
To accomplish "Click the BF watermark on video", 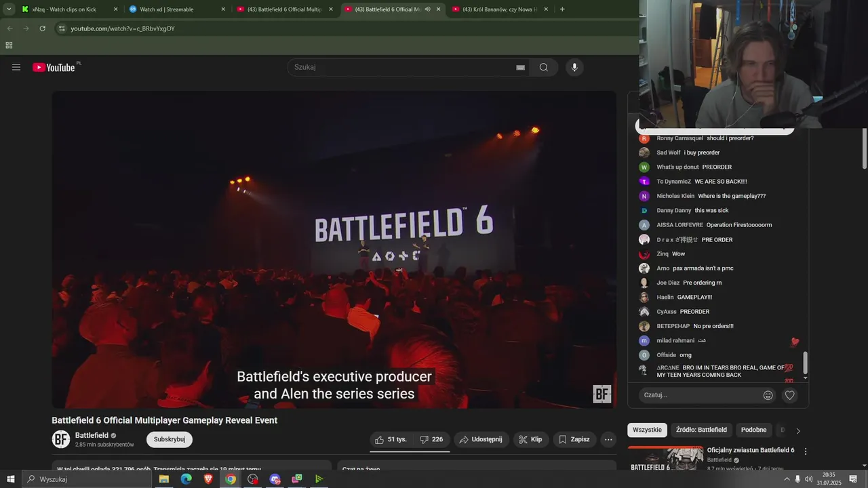I will 602,394.
